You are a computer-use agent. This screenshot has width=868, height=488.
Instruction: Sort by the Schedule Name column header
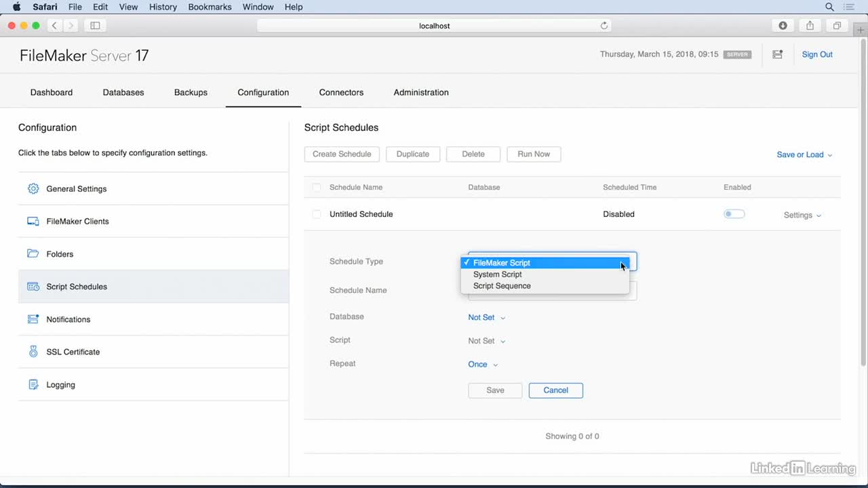[x=356, y=187]
